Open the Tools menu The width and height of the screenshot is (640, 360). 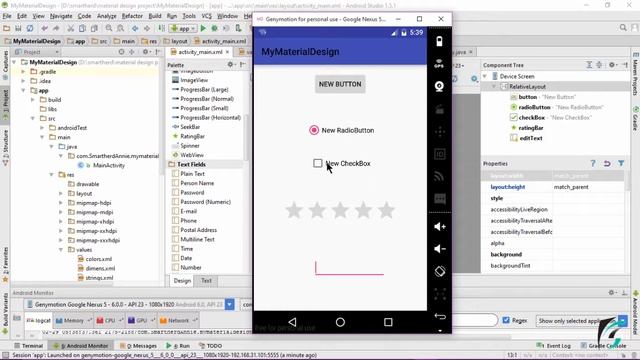pyautogui.click(x=189, y=16)
